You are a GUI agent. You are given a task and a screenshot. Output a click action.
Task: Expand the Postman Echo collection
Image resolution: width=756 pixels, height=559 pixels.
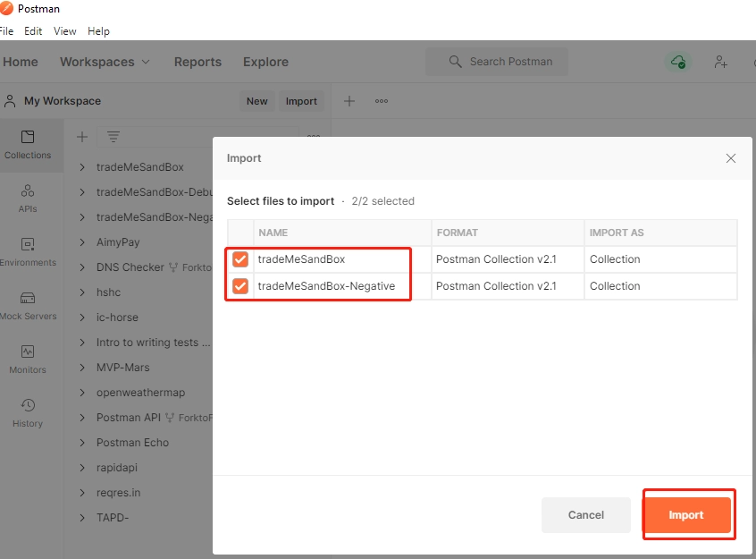(x=82, y=443)
